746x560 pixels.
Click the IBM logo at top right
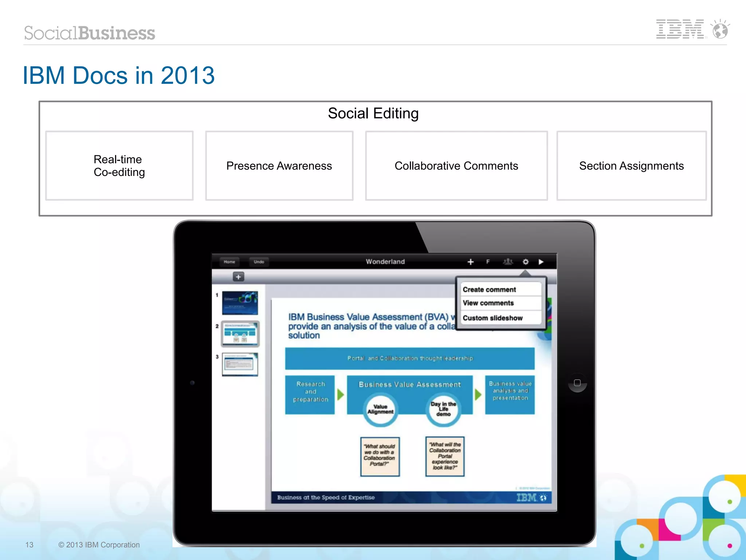coord(680,29)
